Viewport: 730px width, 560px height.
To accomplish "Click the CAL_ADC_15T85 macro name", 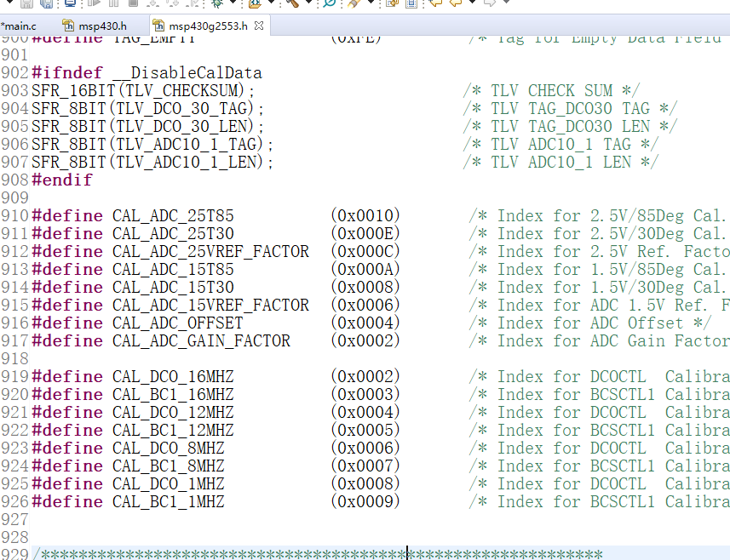I will pos(173,270).
